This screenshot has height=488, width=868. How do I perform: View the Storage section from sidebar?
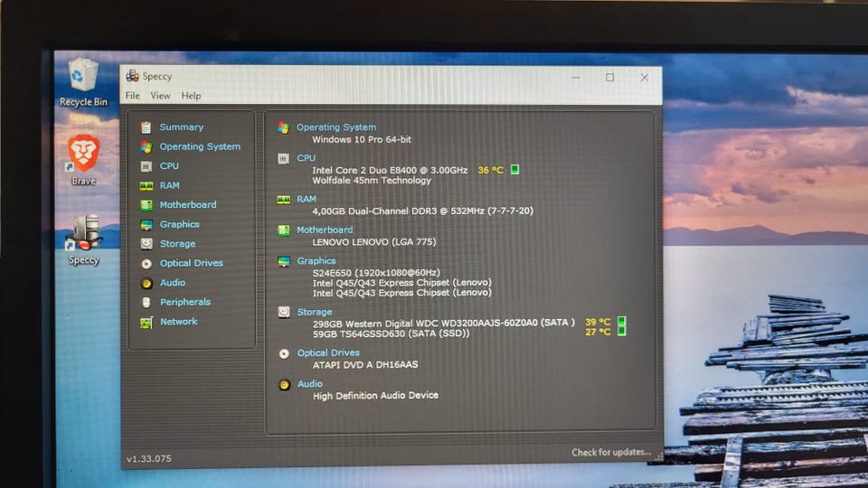pyautogui.click(x=178, y=243)
